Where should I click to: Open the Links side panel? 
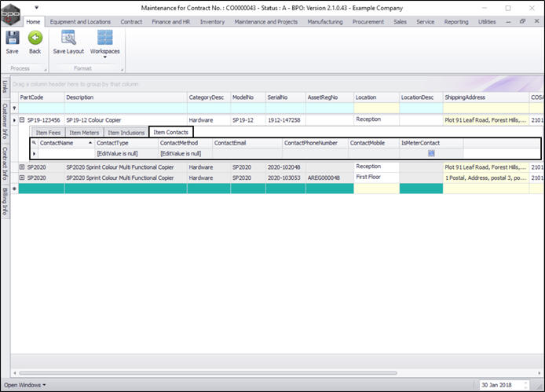pos(5,86)
